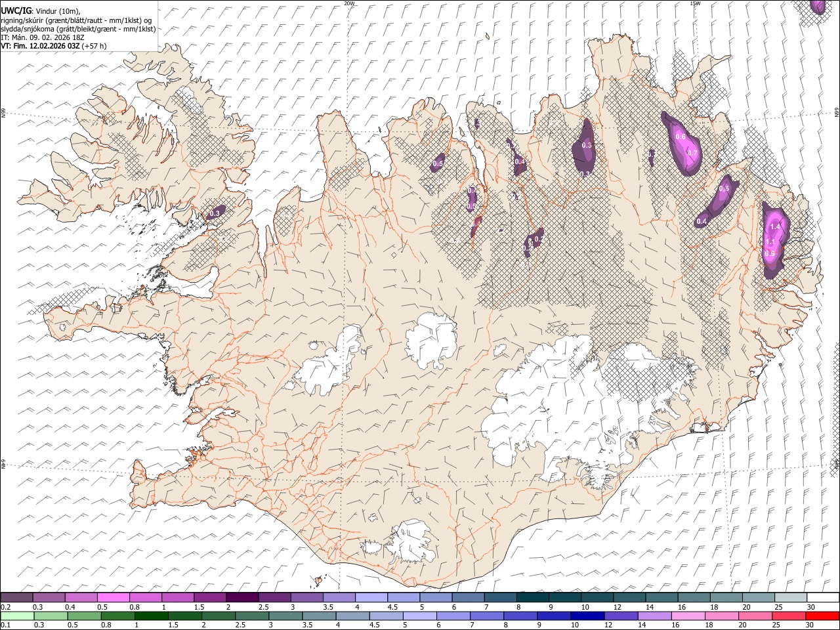
Task: Click the "(+57 h)" forecast offset text
Action: [x=94, y=46]
